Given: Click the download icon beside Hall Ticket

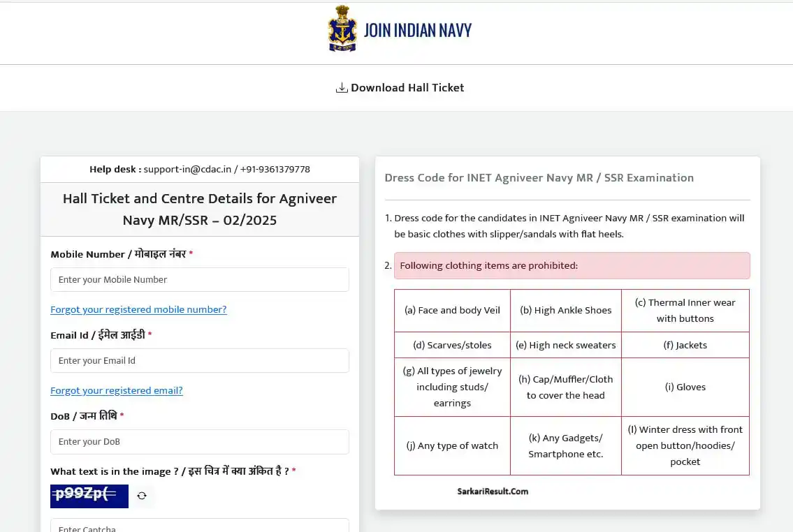Looking at the screenshot, I should 342,88.
